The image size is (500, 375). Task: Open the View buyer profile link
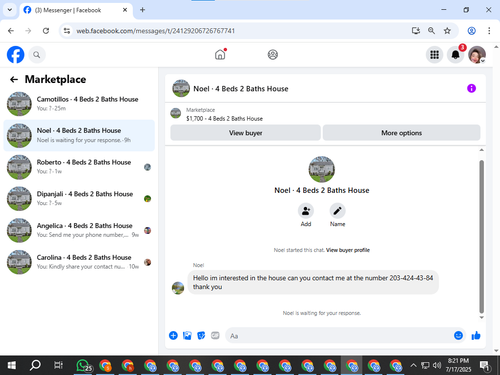(x=348, y=250)
